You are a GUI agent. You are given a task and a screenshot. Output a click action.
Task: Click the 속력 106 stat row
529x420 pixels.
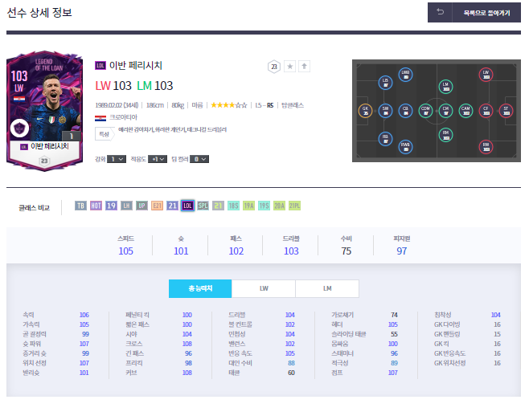click(56, 315)
